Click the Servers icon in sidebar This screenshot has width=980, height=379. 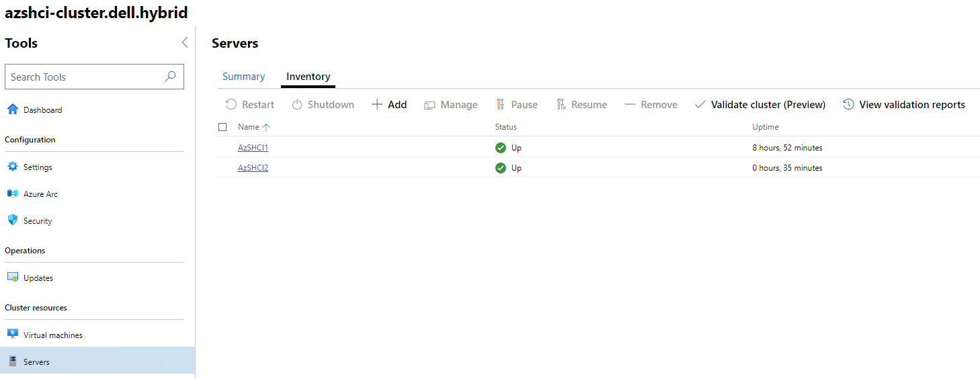pyautogui.click(x=12, y=362)
